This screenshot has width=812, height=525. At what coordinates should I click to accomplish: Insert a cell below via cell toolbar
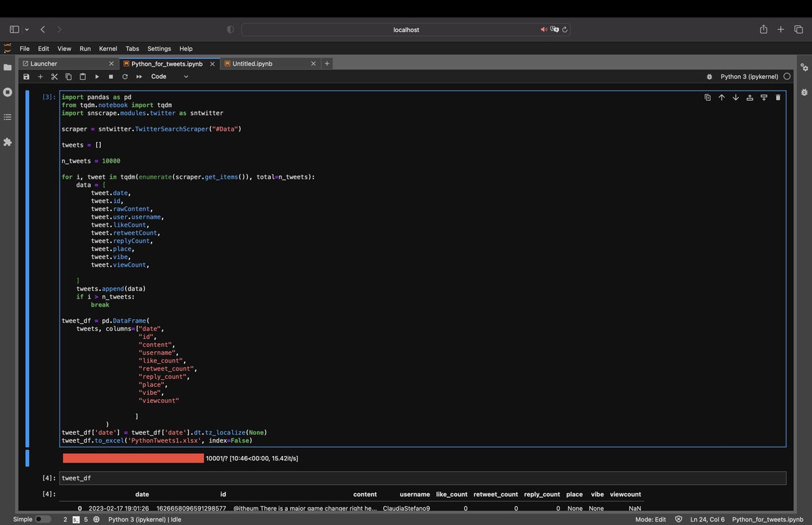764,97
